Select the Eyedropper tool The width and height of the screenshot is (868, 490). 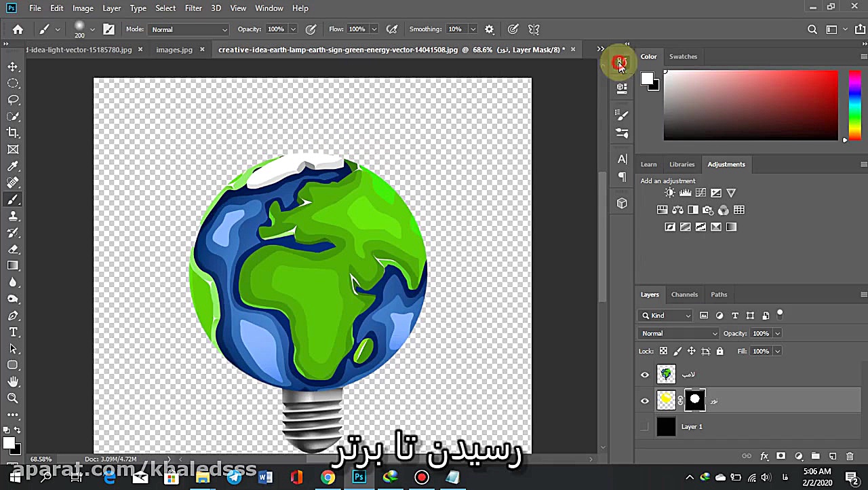click(x=13, y=166)
